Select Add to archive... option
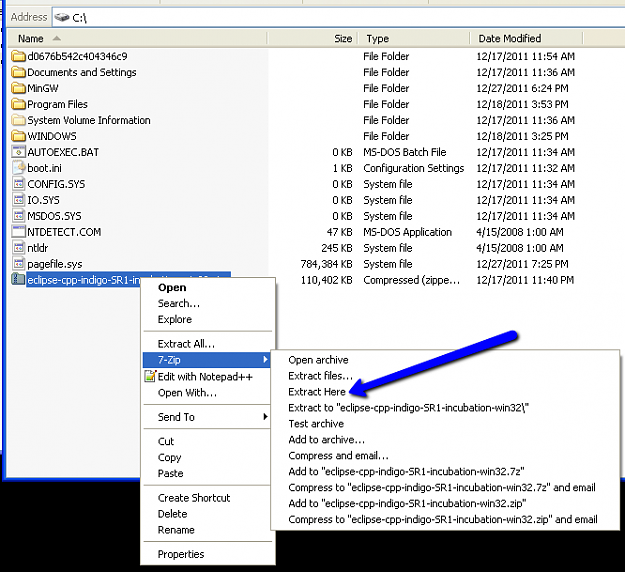Viewport: 625px width, 572px height. pyautogui.click(x=445, y=440)
